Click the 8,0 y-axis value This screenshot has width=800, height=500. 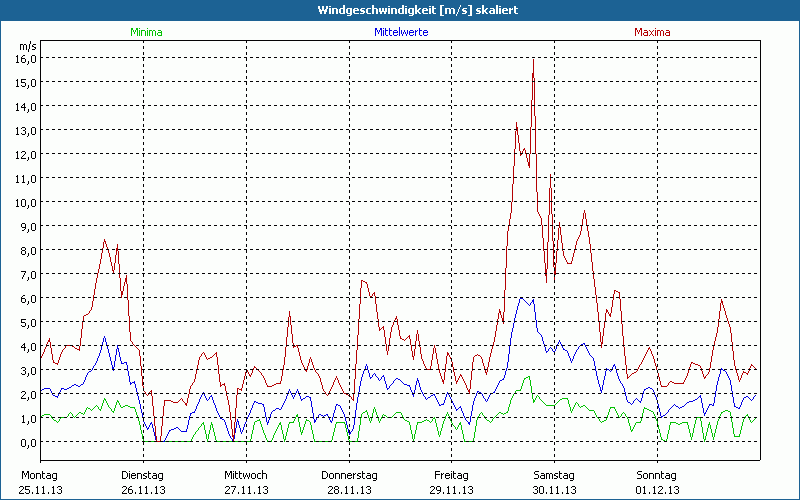(30, 251)
